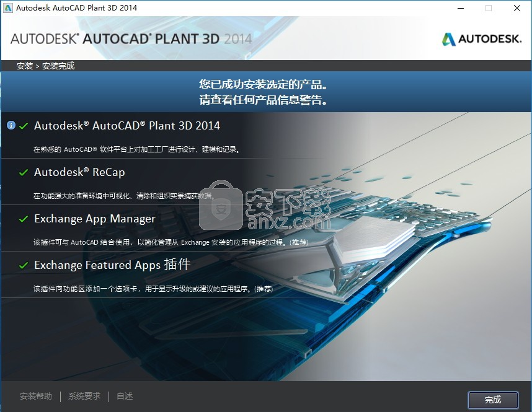Viewport: 532px width, 412px height.
Task: Click the Exchange App Manager description 该插件可与 AutoCAD
Action: (171, 242)
